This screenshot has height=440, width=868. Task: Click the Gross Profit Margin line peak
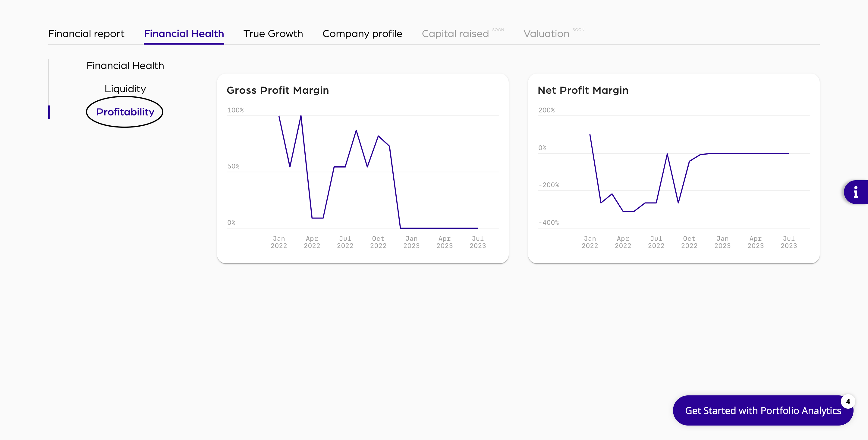pos(300,116)
